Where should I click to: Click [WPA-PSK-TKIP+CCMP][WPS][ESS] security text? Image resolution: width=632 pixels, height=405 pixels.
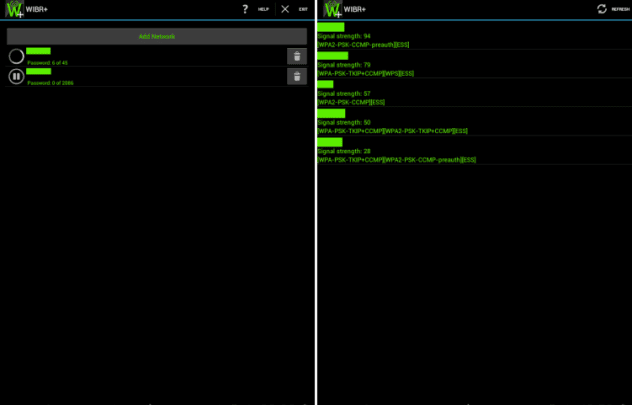pos(366,73)
